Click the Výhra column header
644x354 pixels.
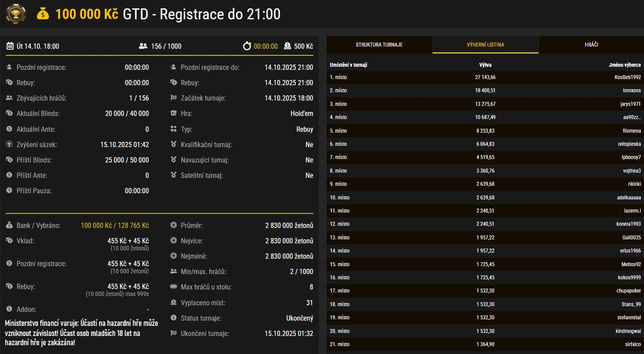tap(485, 65)
